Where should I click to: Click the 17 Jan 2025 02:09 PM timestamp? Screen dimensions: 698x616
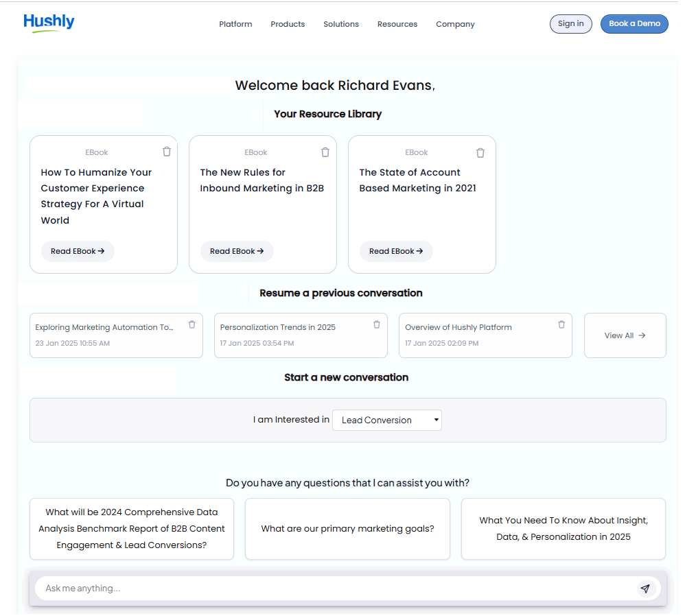tap(441, 344)
